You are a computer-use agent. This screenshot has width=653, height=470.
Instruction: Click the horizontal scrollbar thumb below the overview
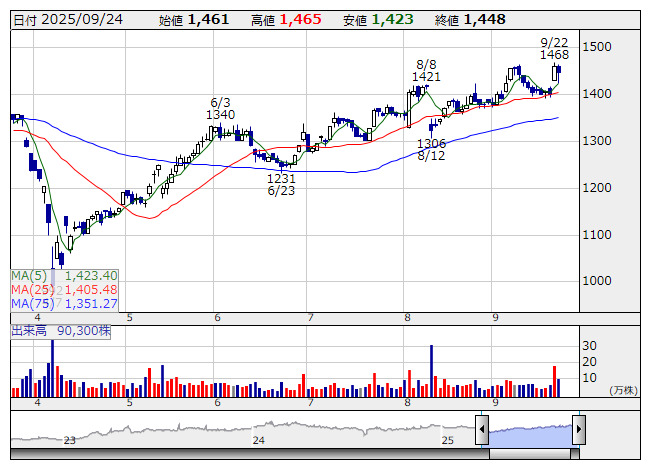click(x=530, y=453)
